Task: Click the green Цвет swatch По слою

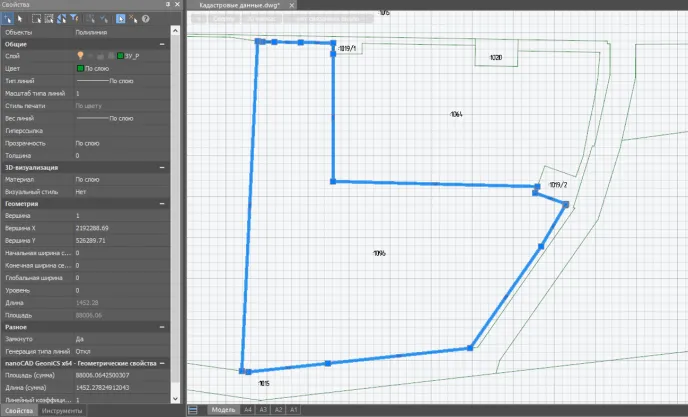Action: pyautogui.click(x=80, y=68)
